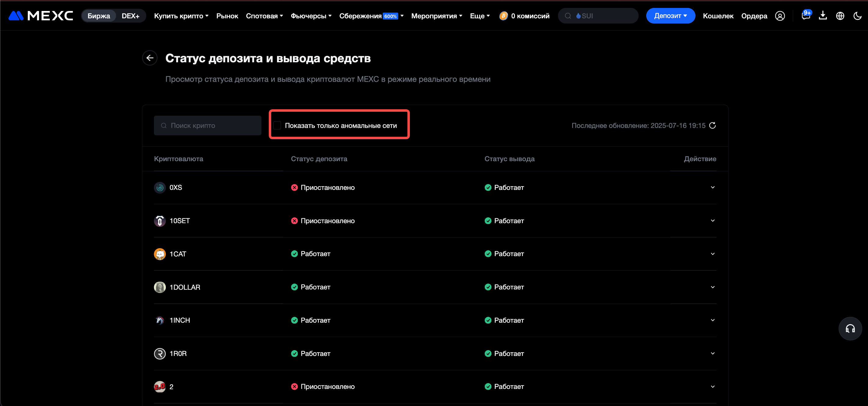868x406 pixels.
Task: Click the Депозит button
Action: [670, 16]
